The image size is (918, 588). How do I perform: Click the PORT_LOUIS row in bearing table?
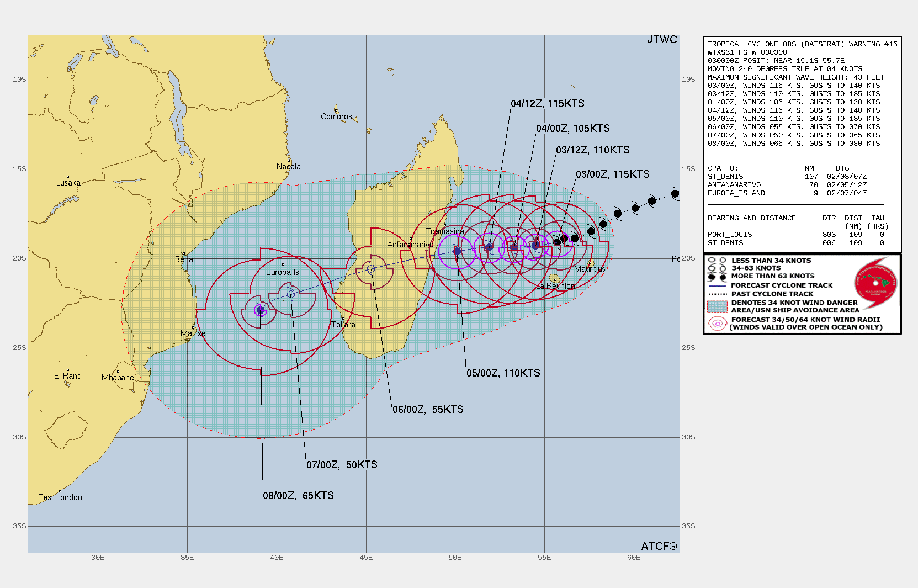pos(796,235)
